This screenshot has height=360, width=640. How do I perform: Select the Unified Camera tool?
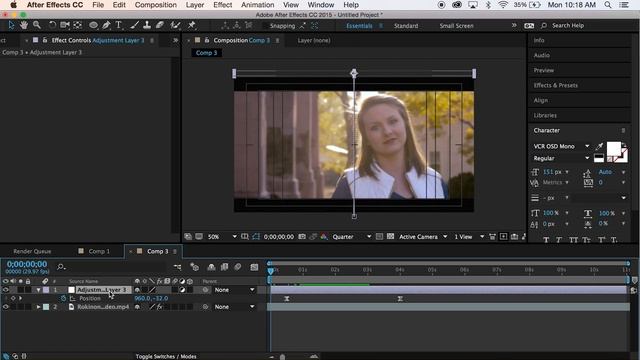pos(64,25)
